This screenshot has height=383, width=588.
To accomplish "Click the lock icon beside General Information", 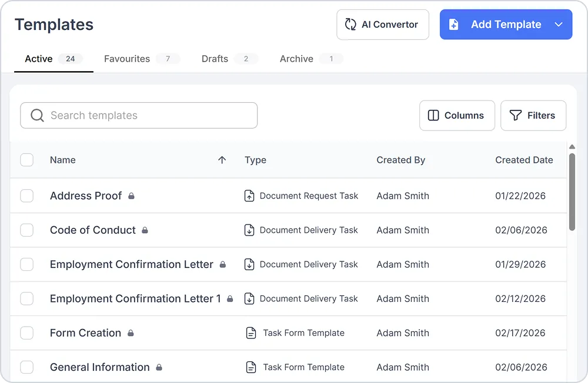I will pyautogui.click(x=159, y=367).
